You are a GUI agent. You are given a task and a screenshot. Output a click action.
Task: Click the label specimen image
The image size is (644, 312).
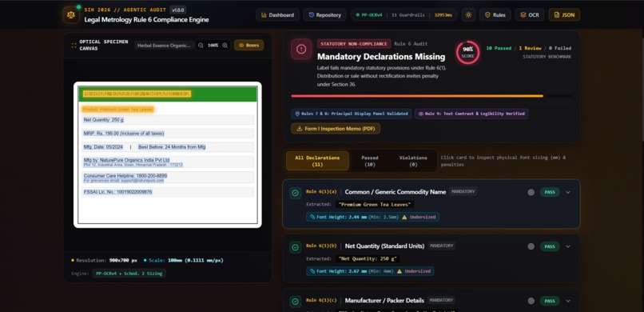point(168,154)
